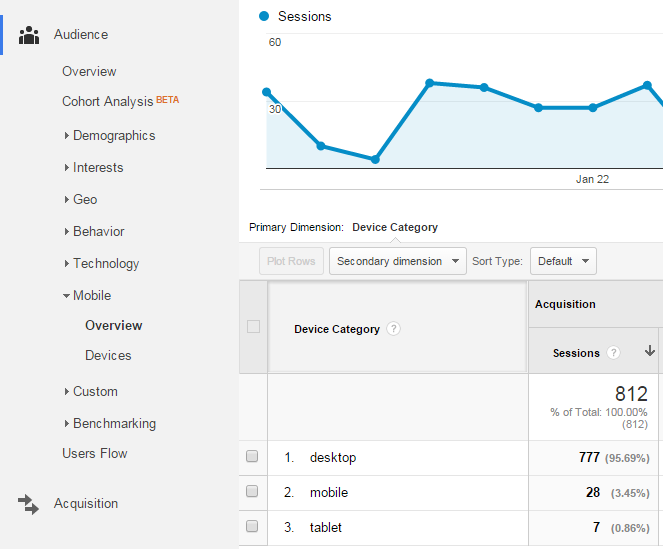
Task: Select the mobile row checkbox
Action: tap(252, 492)
